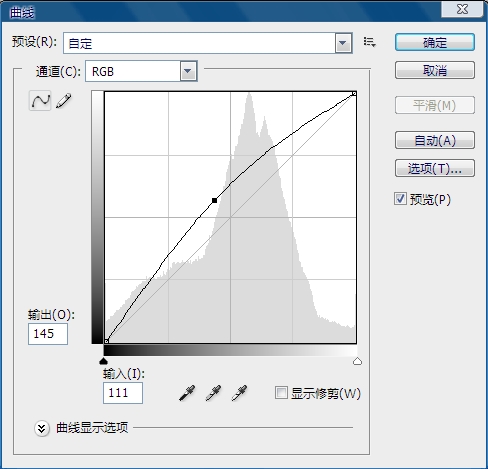Select the pencil draw-curve tool
The height and width of the screenshot is (469, 488).
point(64,100)
